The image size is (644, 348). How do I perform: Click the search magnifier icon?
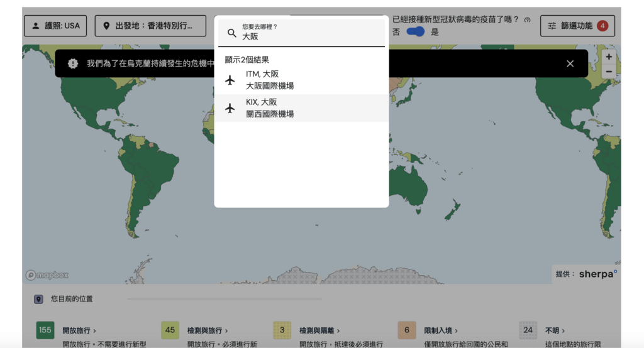point(231,33)
